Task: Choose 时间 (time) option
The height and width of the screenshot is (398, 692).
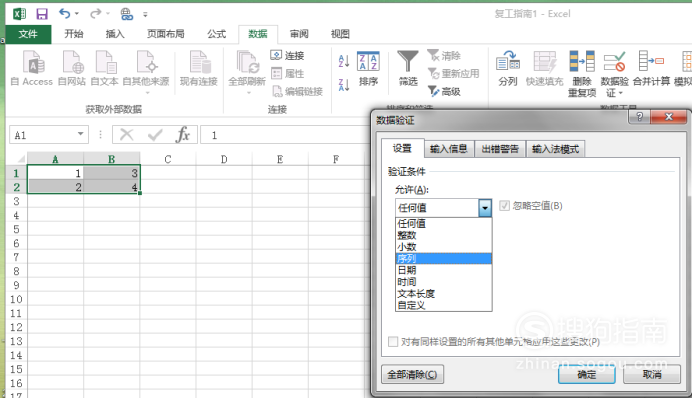Action: (x=444, y=282)
